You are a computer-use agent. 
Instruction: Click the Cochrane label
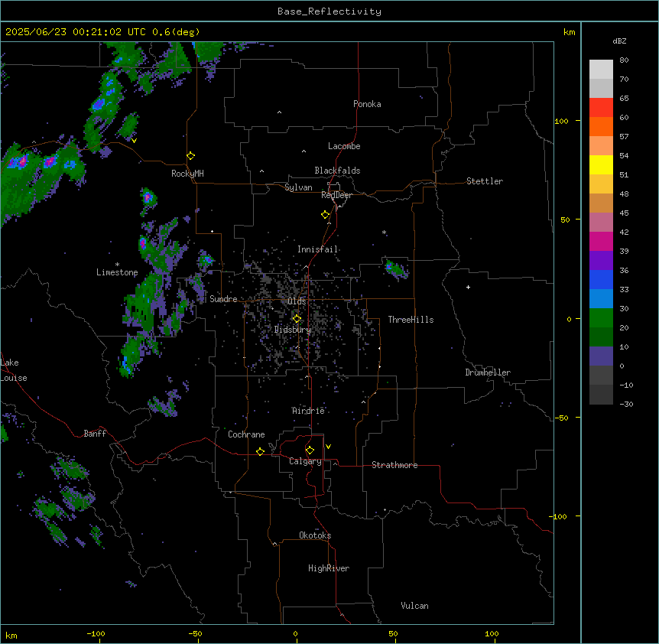(246, 434)
